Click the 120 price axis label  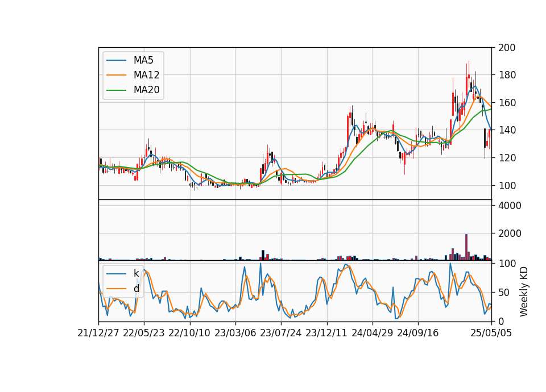[x=507, y=158]
